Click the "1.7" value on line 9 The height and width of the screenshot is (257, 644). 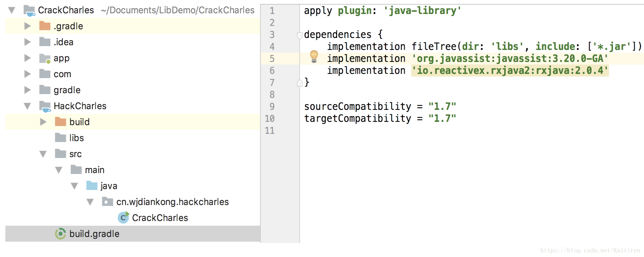point(442,107)
